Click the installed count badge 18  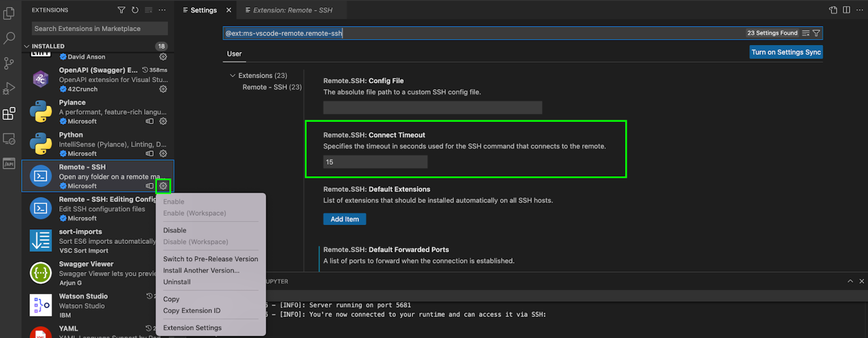161,46
